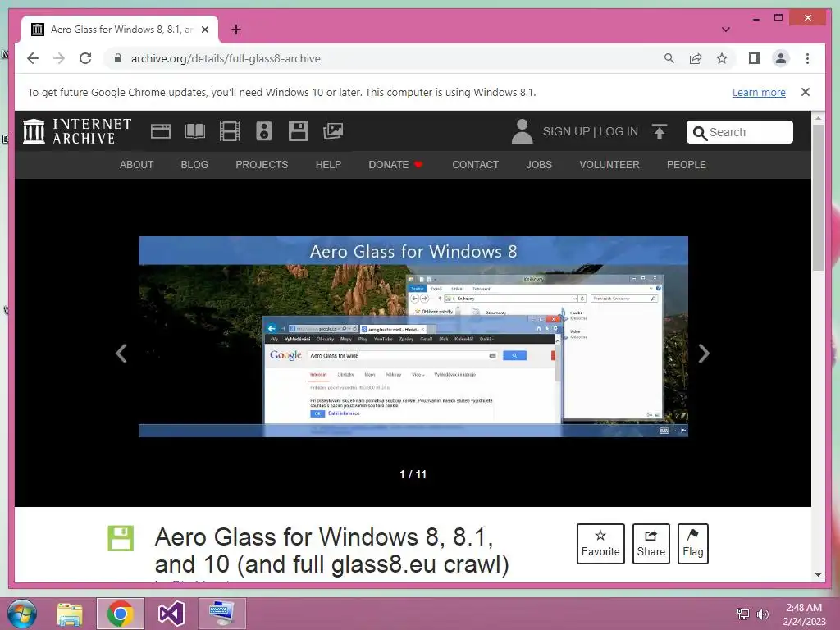Click the site padlock icon
Viewport: 840px width, 630px height.
pyautogui.click(x=118, y=58)
